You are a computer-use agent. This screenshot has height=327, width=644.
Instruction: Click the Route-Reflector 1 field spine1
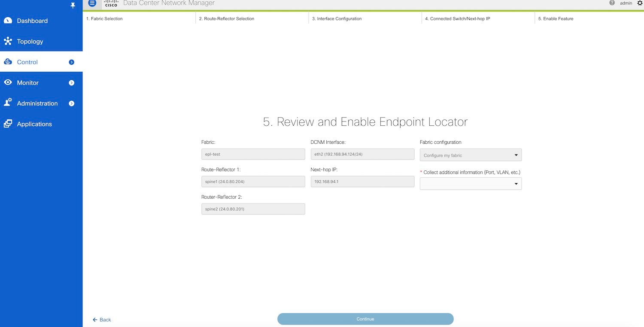coord(253,182)
